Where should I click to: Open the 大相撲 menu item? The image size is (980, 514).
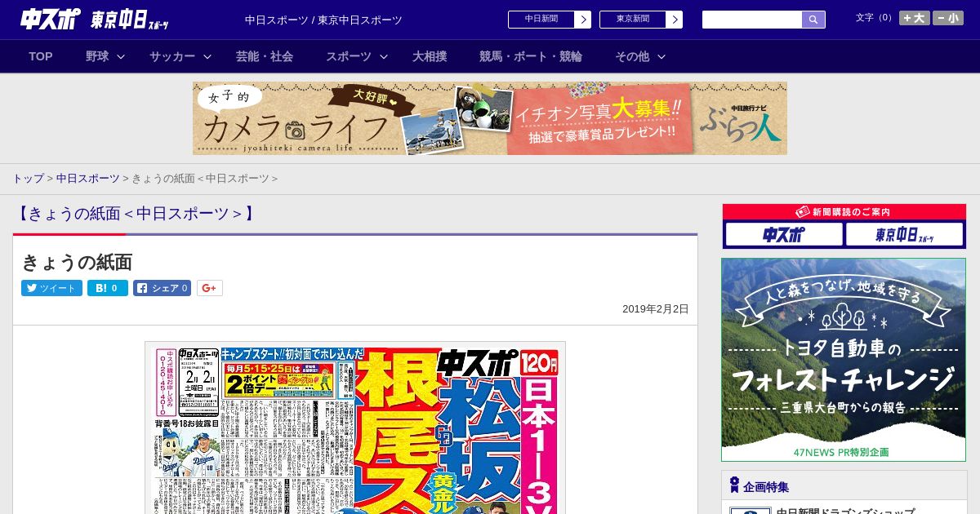pos(430,56)
